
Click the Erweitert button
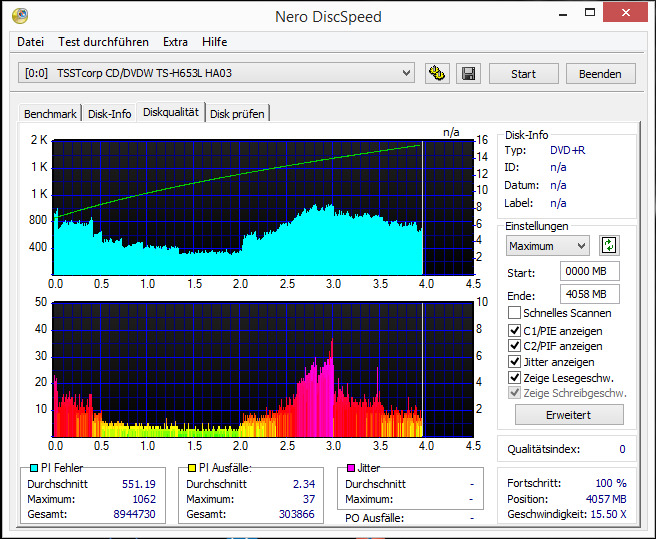(x=569, y=415)
